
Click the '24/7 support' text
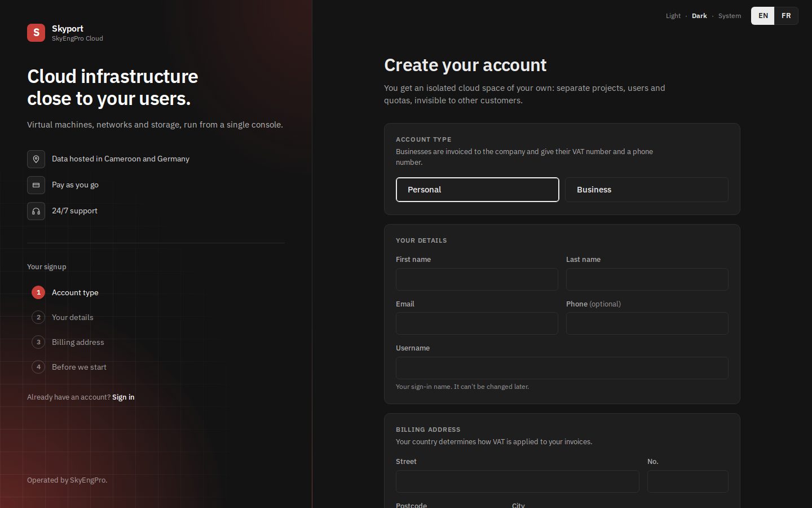click(74, 211)
